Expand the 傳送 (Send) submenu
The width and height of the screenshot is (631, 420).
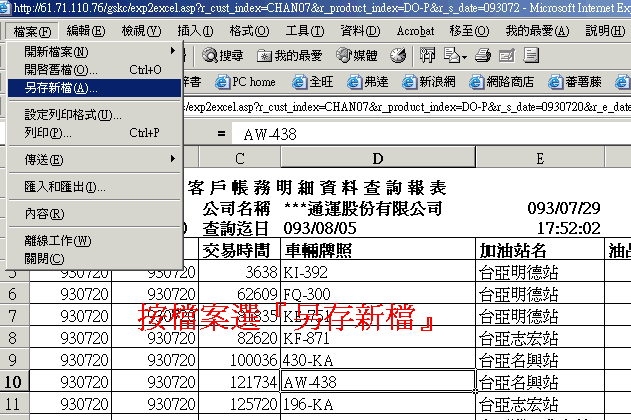44,159
